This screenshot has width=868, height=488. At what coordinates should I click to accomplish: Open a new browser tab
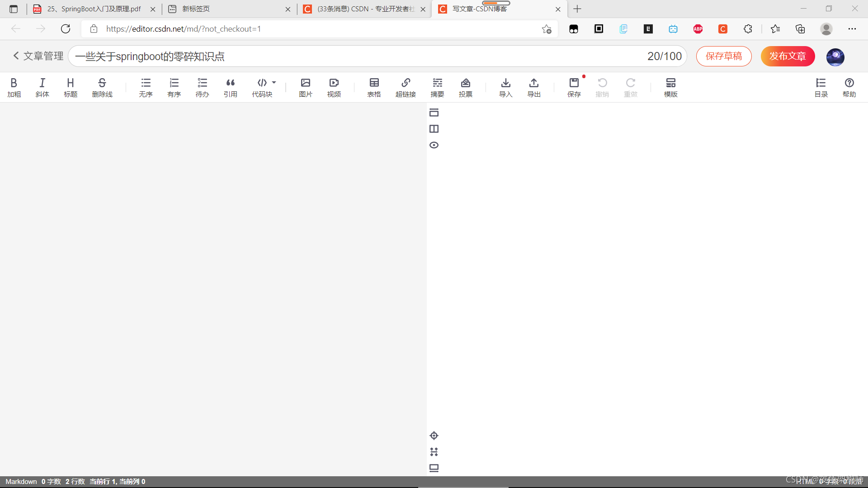point(577,9)
